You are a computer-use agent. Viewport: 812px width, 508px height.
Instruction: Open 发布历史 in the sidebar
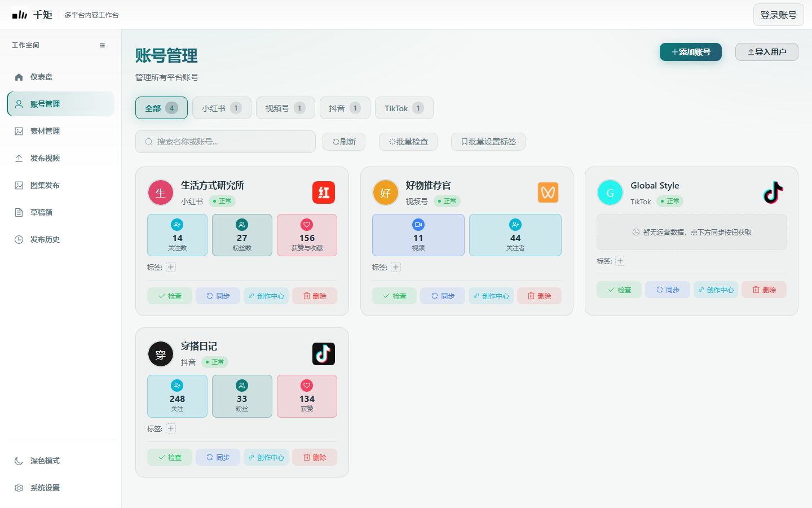[60, 239]
